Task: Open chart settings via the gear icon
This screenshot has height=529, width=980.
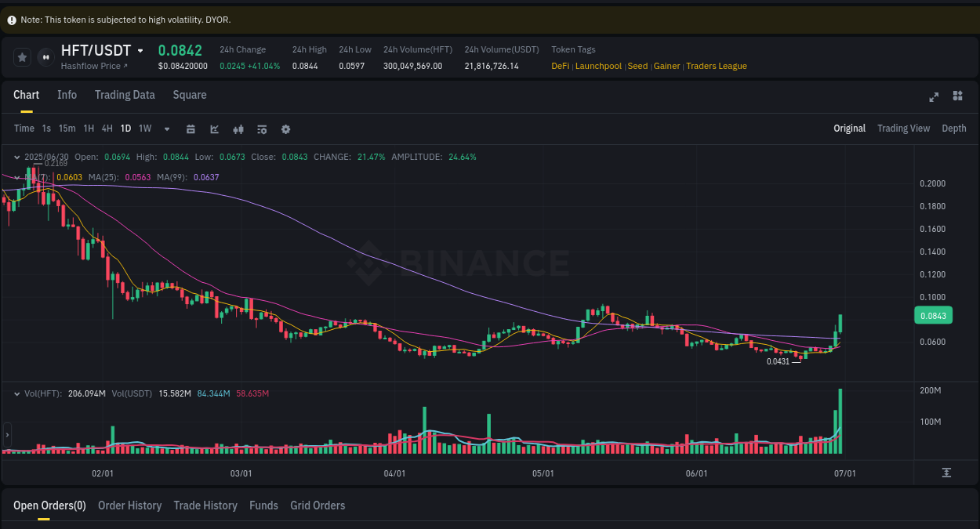Action: point(285,129)
